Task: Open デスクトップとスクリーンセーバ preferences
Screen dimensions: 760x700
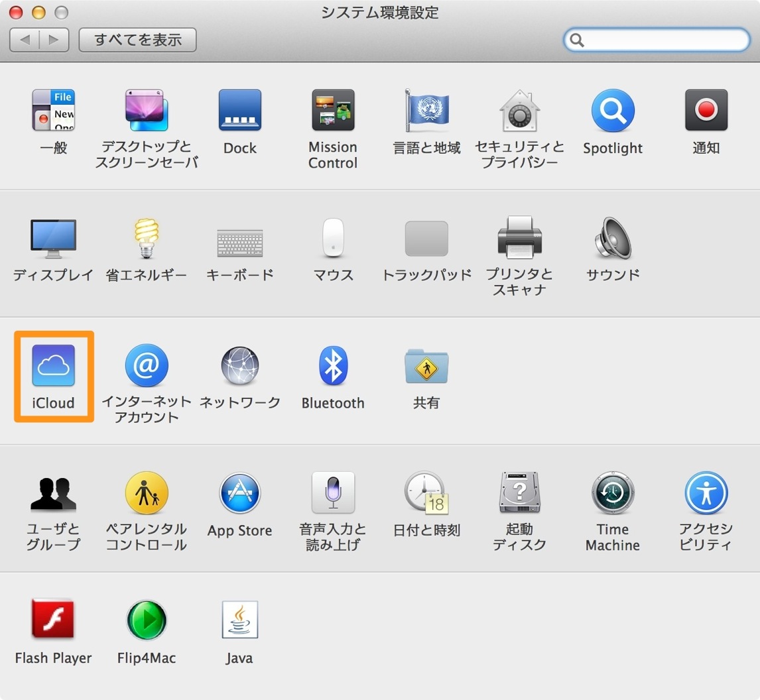Action: 147,110
